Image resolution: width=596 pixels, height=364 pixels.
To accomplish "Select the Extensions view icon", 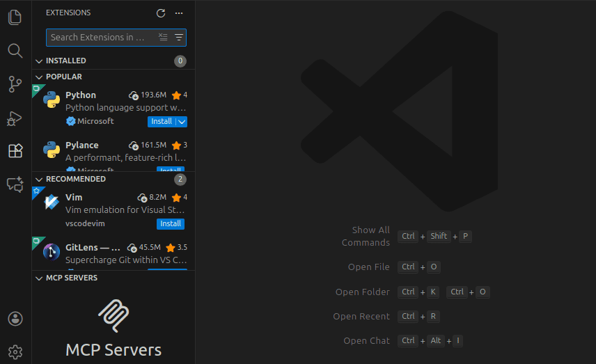I will (15, 151).
